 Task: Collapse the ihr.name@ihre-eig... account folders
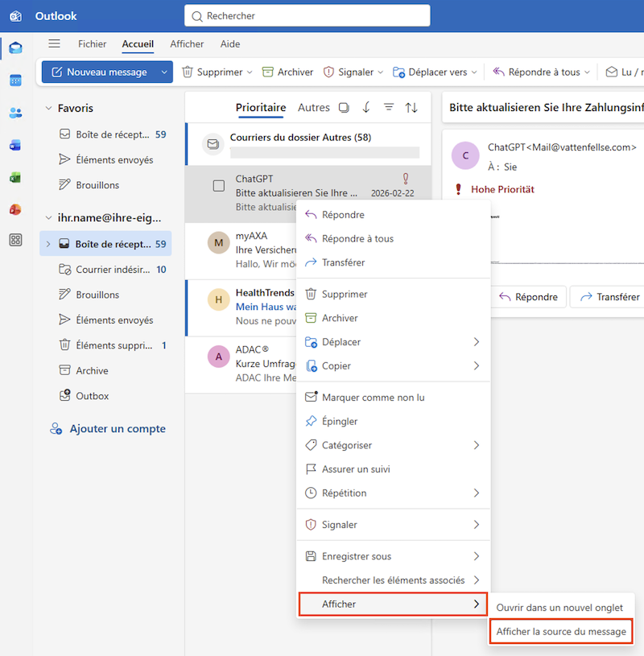pyautogui.click(x=48, y=217)
